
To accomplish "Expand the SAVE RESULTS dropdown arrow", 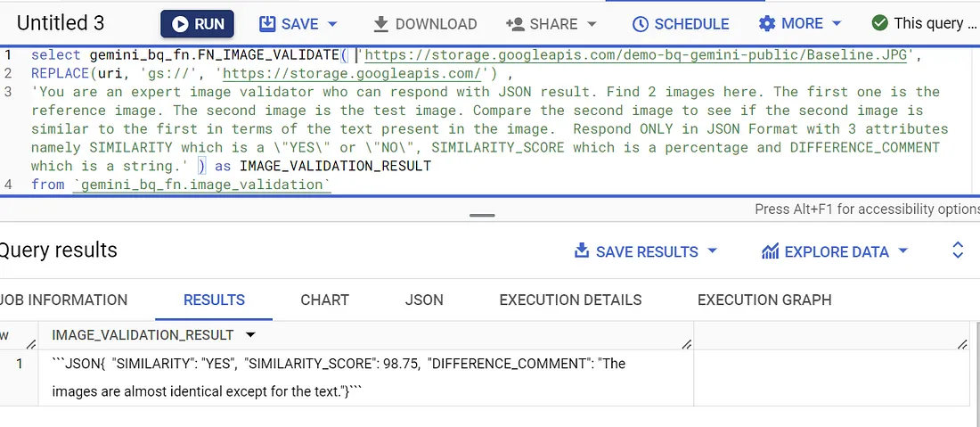I will pos(712,251).
